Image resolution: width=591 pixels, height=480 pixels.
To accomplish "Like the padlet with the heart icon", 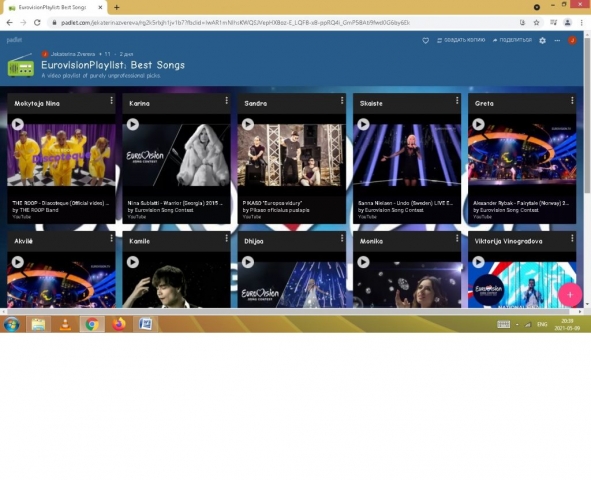I will [426, 40].
